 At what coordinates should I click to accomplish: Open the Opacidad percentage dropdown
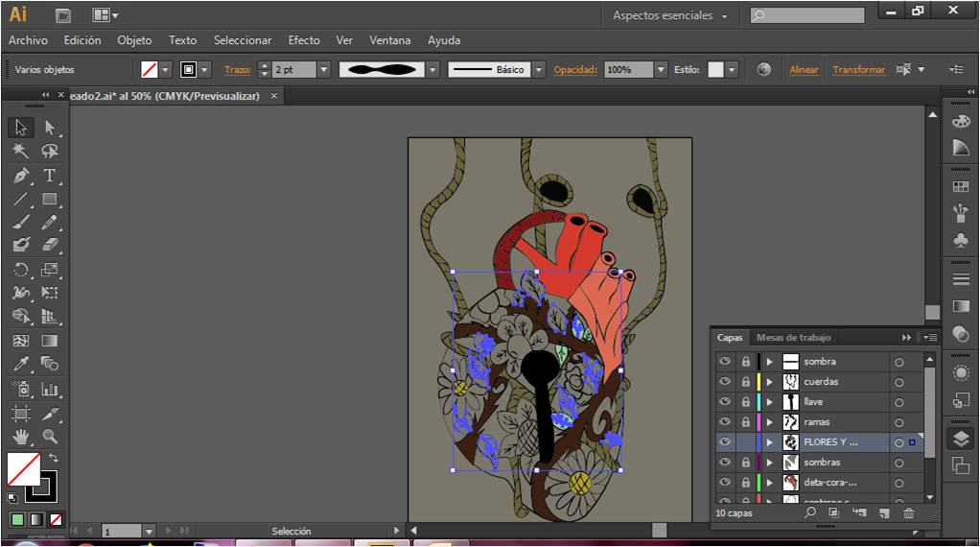point(661,70)
